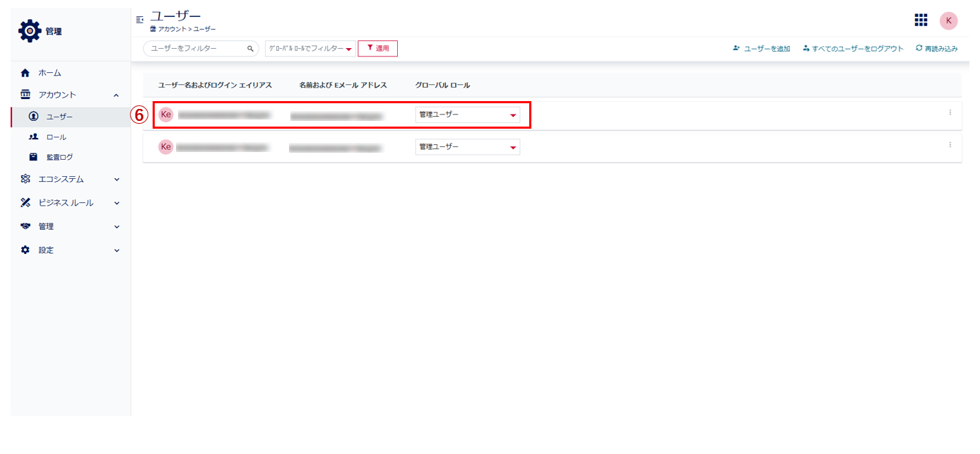Screen dimensions: 980x454
Task: Open three-dot menu for second user row
Action: (950, 145)
